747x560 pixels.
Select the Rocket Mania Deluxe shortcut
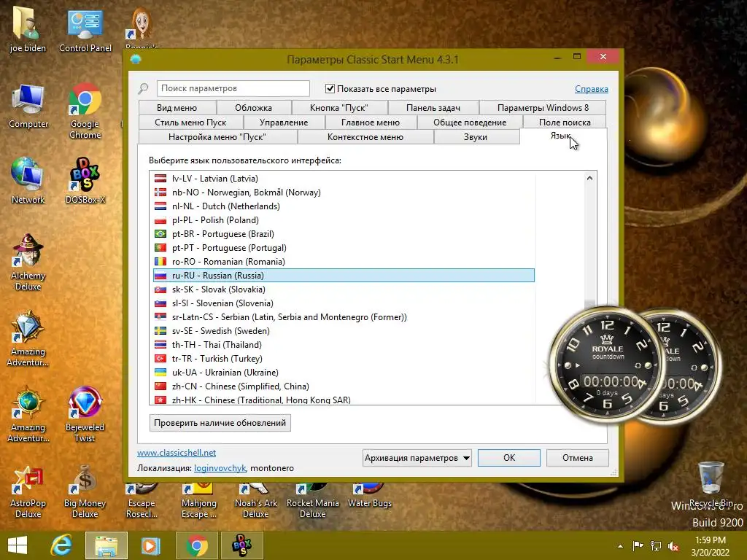point(312,501)
